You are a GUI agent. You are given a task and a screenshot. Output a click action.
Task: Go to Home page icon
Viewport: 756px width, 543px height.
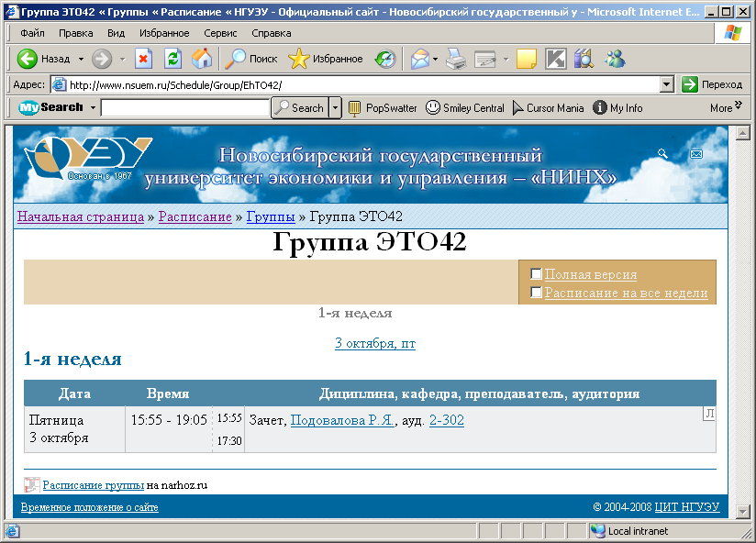point(202,59)
